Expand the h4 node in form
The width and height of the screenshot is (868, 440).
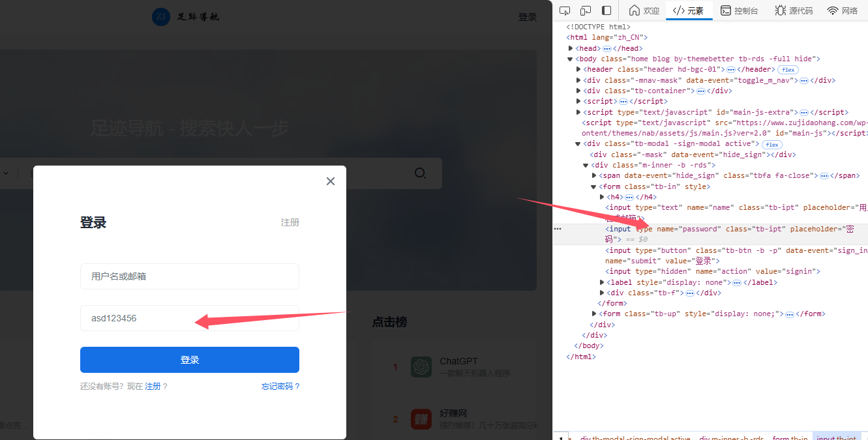point(602,197)
